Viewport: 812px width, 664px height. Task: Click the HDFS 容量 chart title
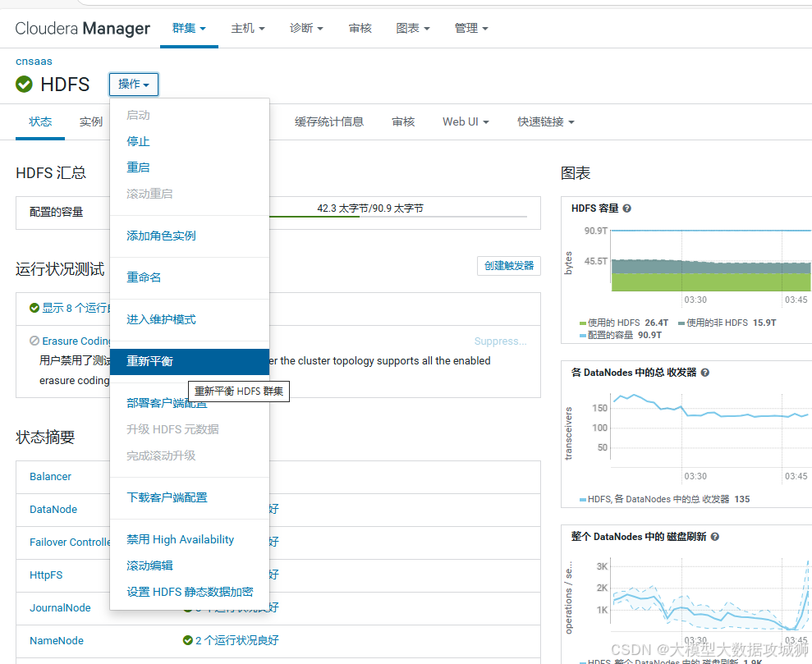point(595,208)
